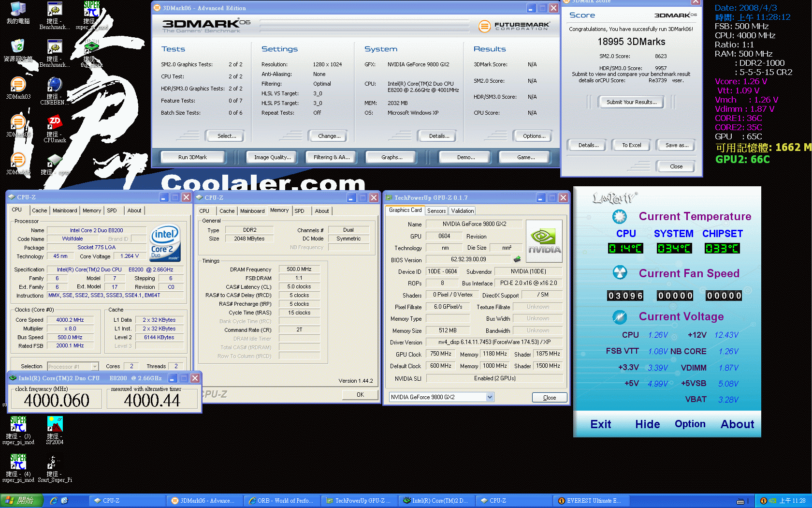812x508 pixels.
Task: Click the Demo... button
Action: coord(466,157)
